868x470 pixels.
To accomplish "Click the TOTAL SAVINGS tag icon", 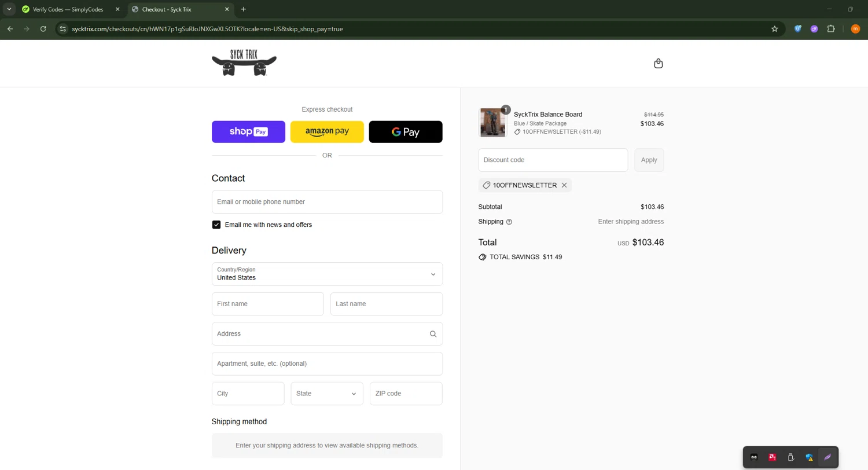I will pyautogui.click(x=483, y=257).
